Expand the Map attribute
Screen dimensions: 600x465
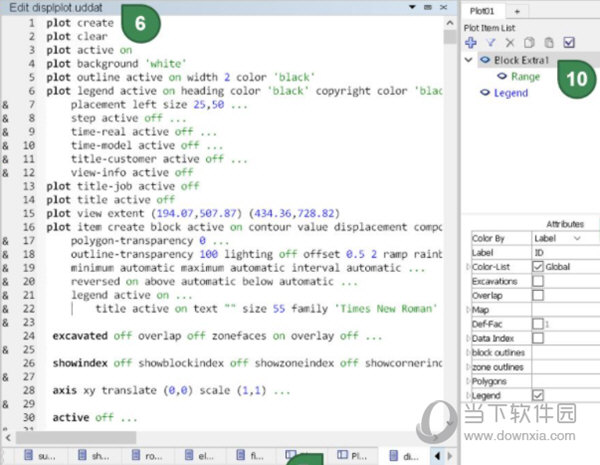coord(468,310)
